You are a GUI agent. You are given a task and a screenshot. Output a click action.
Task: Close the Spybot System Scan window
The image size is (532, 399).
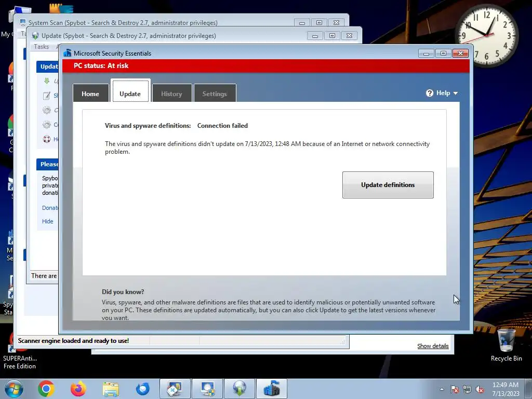[x=336, y=23]
